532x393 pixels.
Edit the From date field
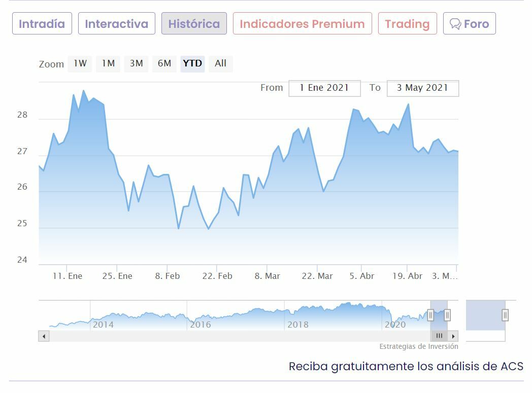click(x=324, y=88)
